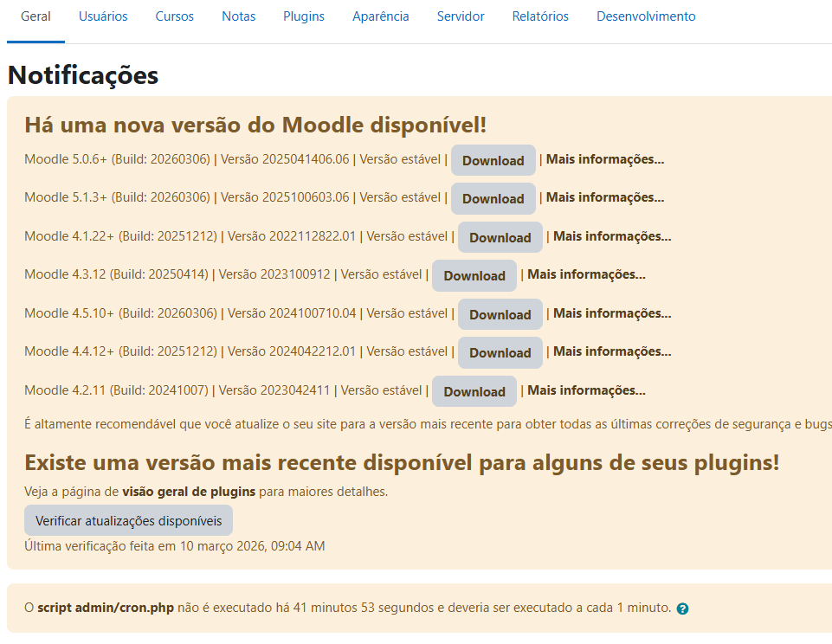
Task: Download Moodle 5.1.3+ update
Action: tap(493, 198)
